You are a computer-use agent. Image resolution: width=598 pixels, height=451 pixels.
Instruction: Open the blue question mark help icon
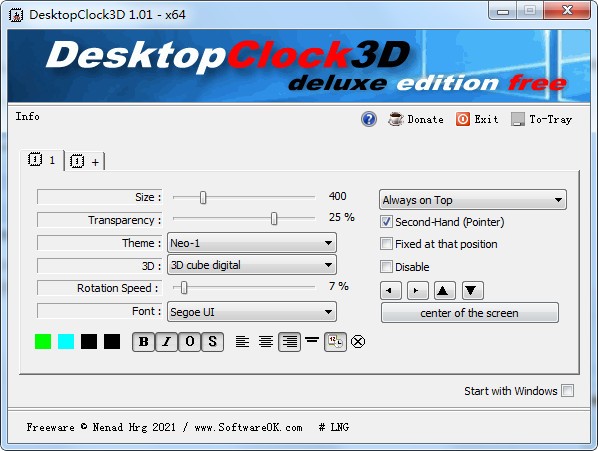click(x=369, y=119)
